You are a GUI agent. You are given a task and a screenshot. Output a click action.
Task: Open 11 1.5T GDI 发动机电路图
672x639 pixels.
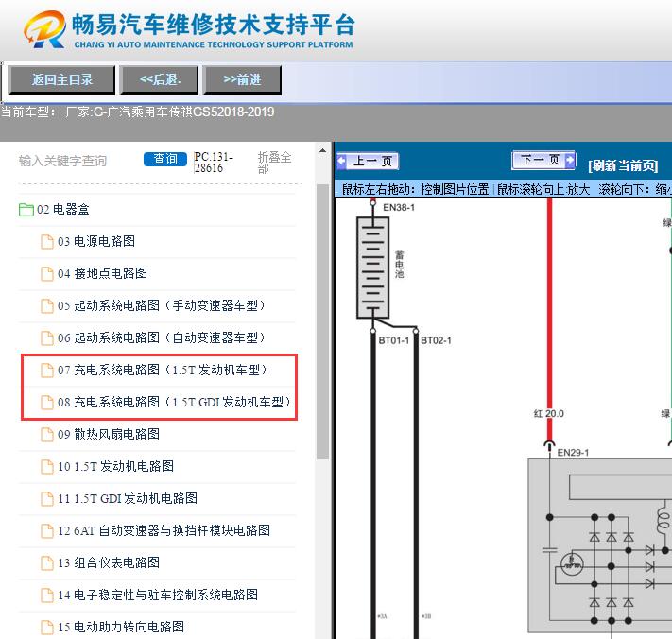pyautogui.click(x=128, y=498)
